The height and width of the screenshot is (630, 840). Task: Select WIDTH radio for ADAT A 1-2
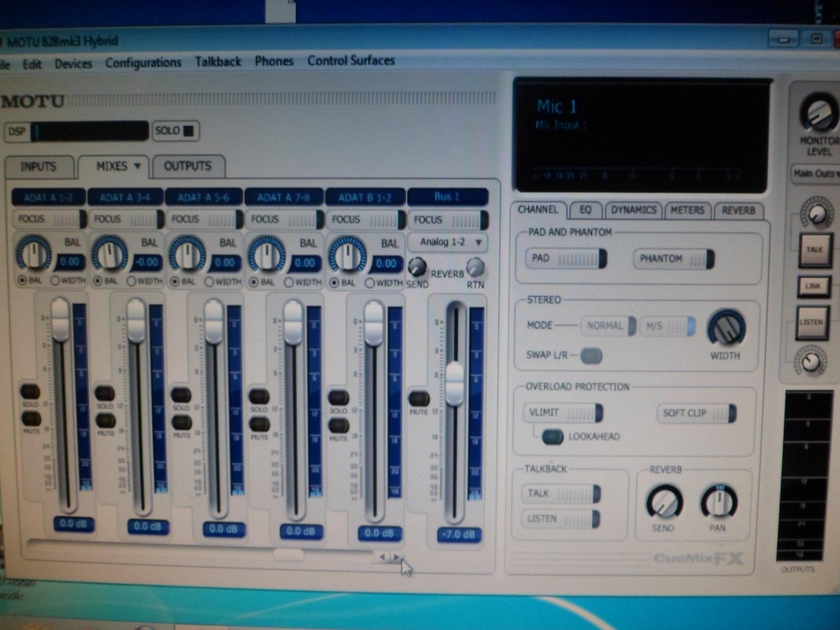click(55, 280)
